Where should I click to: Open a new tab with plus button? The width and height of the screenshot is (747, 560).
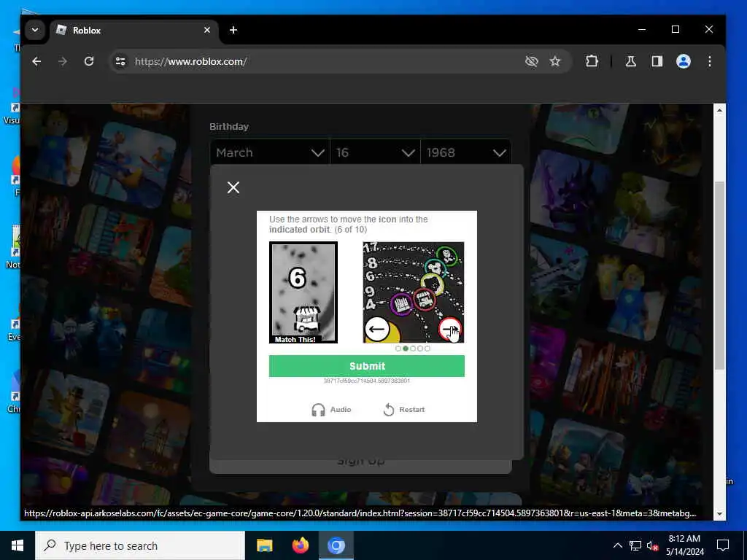click(x=233, y=30)
